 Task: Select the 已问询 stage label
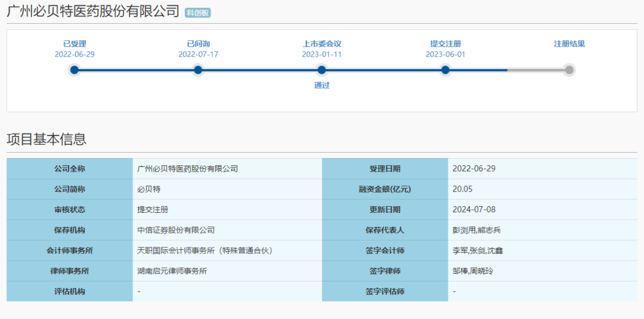tap(198, 44)
